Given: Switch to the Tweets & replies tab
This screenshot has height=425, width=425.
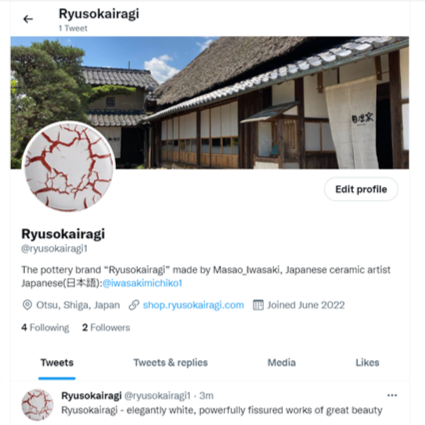Looking at the screenshot, I should (x=170, y=363).
